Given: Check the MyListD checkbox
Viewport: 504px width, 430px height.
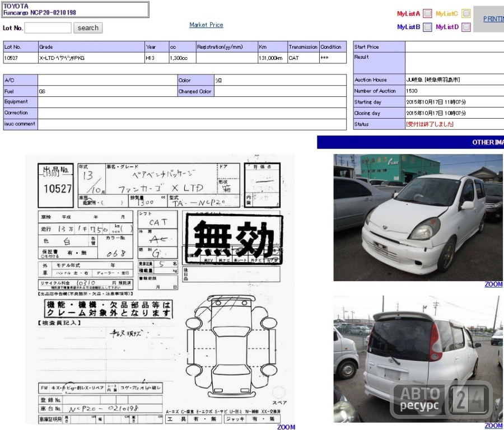Looking at the screenshot, I should 466,27.
